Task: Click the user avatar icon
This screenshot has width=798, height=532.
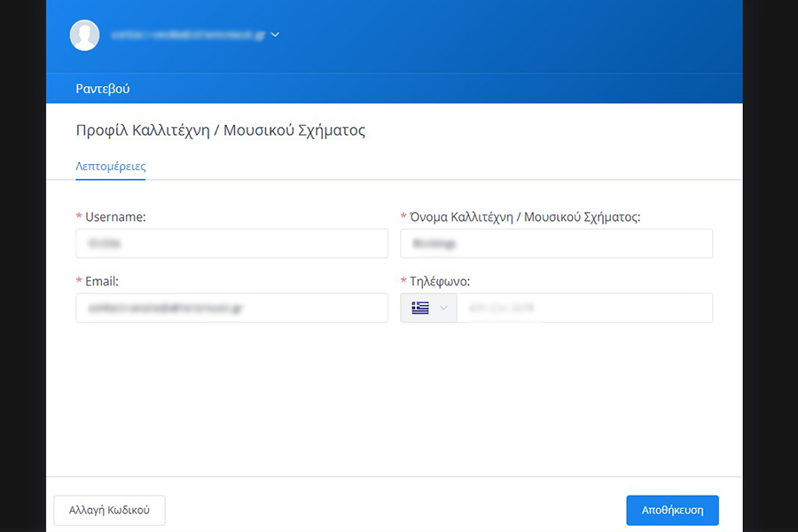Action: [x=84, y=35]
